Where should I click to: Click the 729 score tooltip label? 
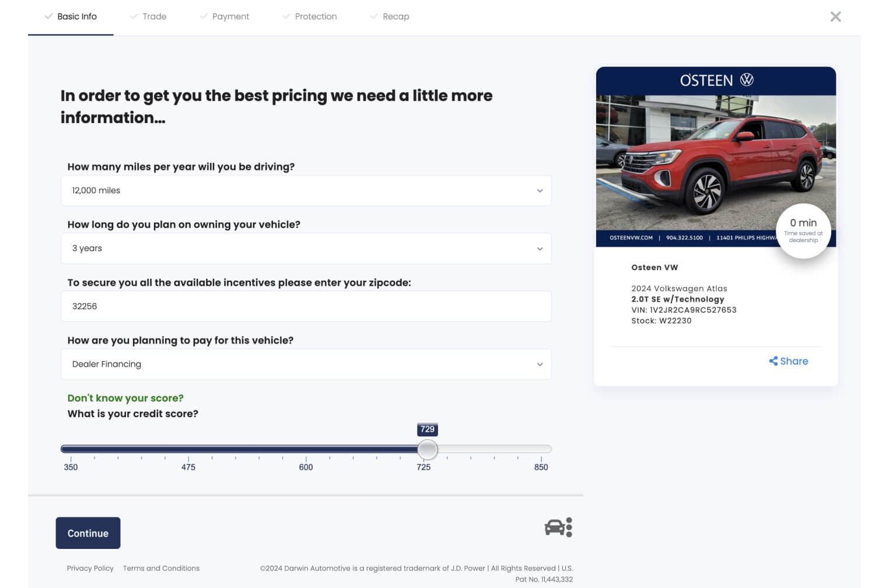(428, 429)
